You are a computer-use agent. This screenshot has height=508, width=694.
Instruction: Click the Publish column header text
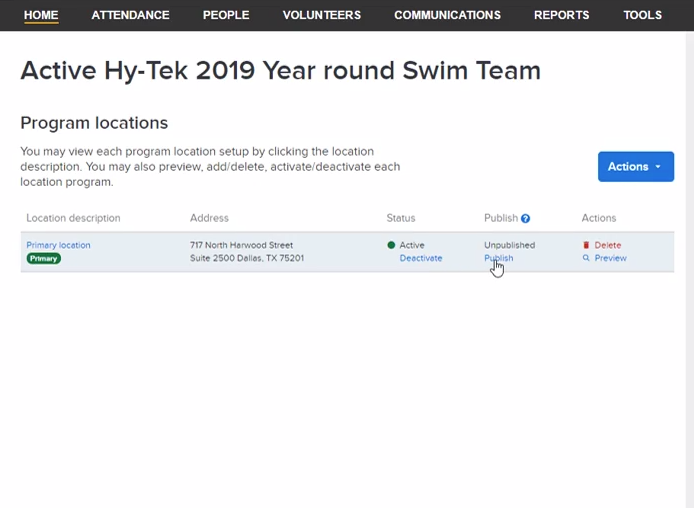pos(501,218)
